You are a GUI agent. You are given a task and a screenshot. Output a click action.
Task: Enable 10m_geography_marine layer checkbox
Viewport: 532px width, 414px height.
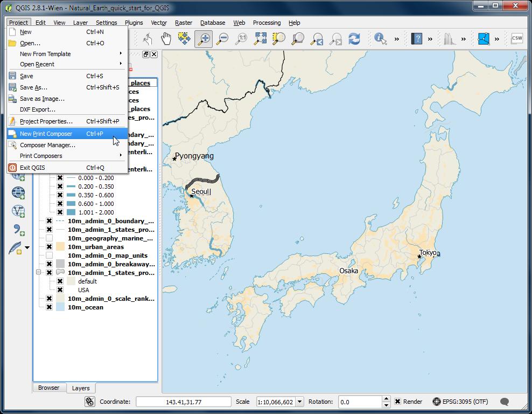49,238
